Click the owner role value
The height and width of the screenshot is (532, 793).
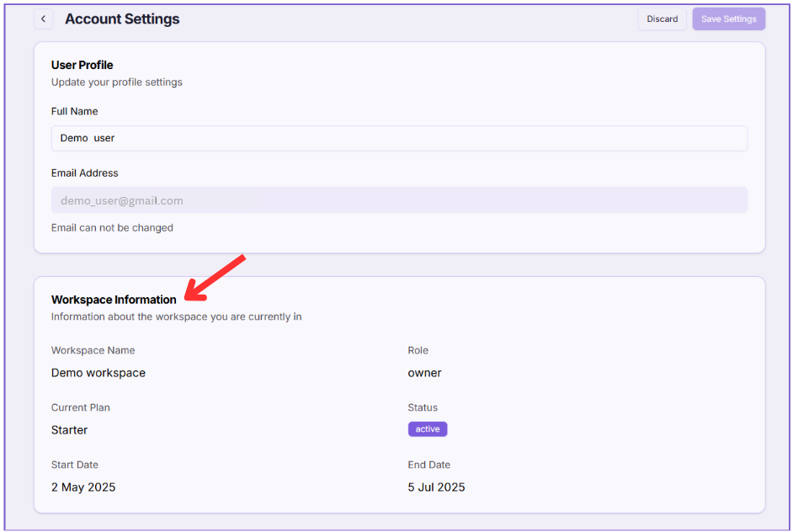pos(424,373)
